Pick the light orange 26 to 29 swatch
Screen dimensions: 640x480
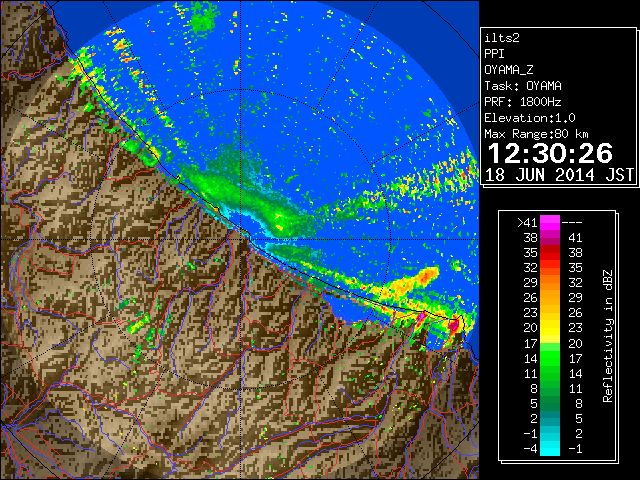(x=550, y=298)
